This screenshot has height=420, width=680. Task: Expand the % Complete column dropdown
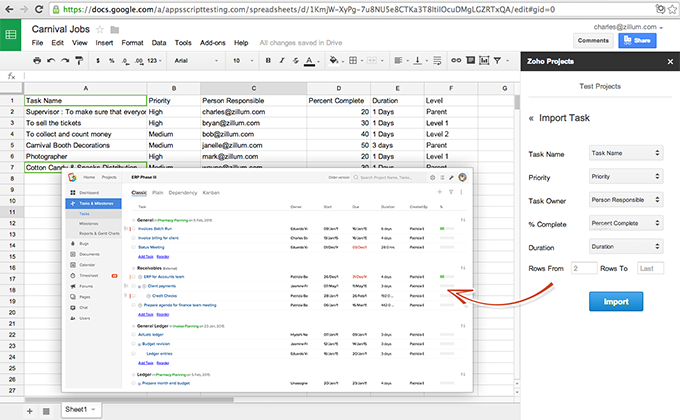624,222
